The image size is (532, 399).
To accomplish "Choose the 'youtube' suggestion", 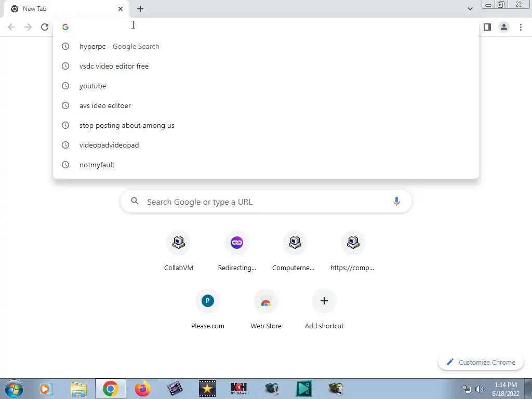I will [266, 86].
